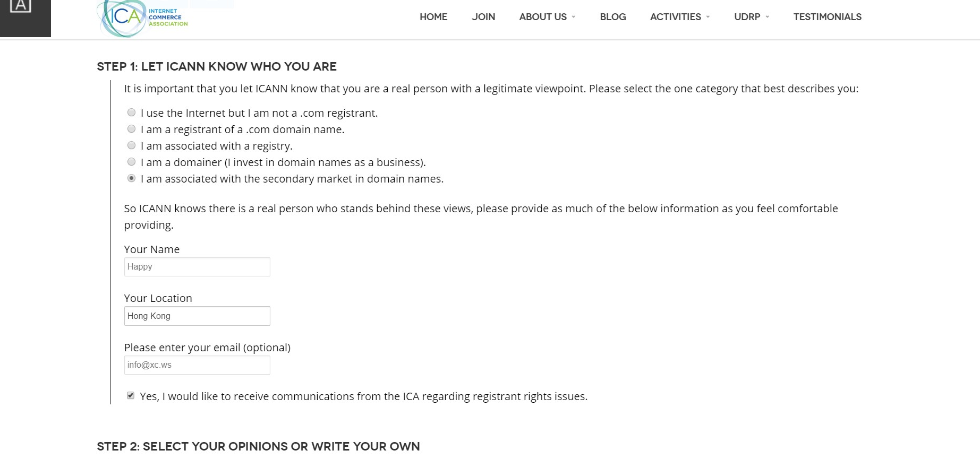Open the Join page
The height and width of the screenshot is (459, 980).
[x=483, y=17]
